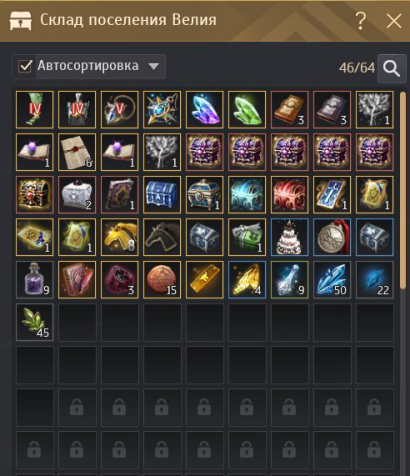
Task: Expand the Автосортировка dropdown arrow
Action: tap(154, 66)
